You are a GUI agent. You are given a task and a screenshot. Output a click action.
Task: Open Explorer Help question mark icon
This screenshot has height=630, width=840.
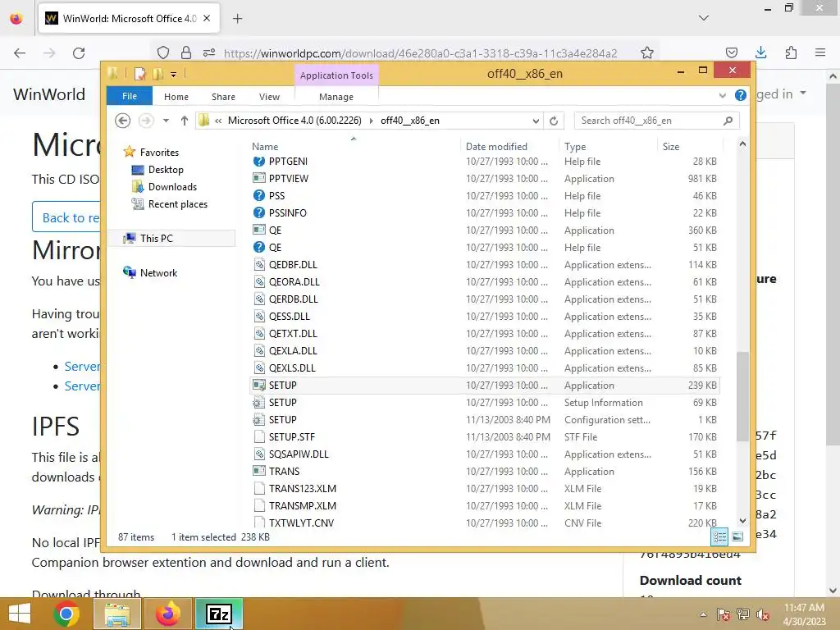[x=741, y=95]
